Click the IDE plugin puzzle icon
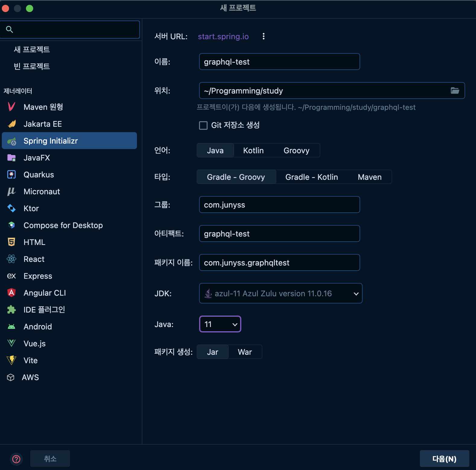Image resolution: width=476 pixels, height=470 pixels. [11, 310]
